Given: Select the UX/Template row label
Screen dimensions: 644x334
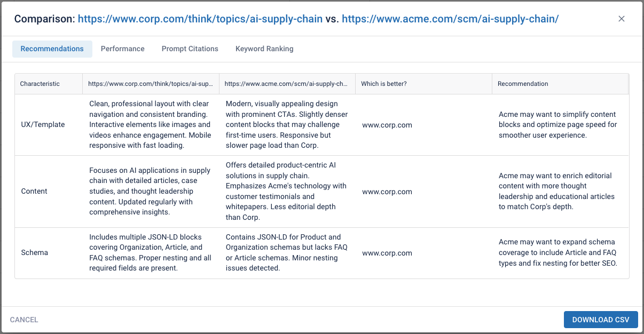Looking at the screenshot, I should 43,125.
